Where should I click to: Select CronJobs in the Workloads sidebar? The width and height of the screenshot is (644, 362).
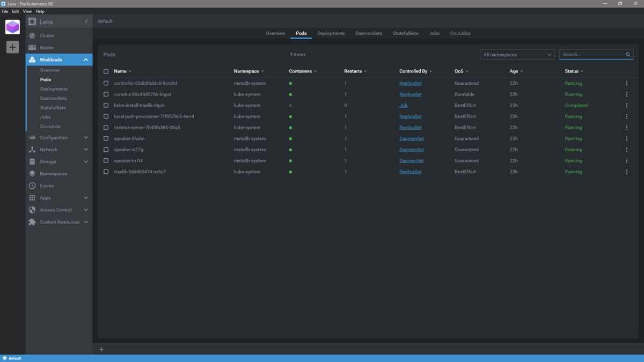point(49,127)
